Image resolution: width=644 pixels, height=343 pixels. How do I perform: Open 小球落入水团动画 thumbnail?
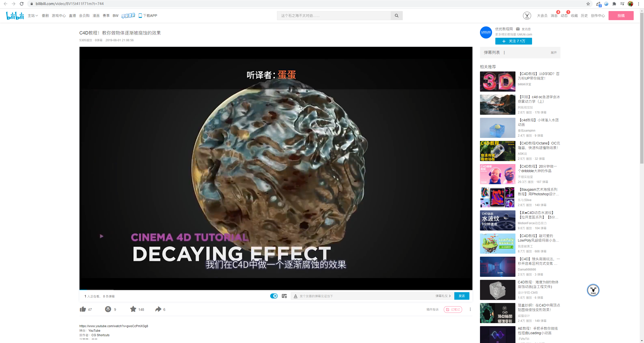tap(497, 128)
